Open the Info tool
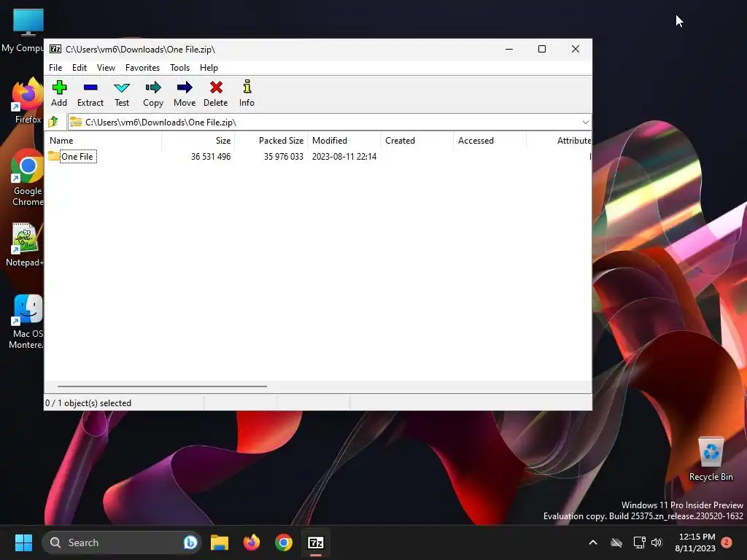The image size is (747, 560). click(247, 94)
